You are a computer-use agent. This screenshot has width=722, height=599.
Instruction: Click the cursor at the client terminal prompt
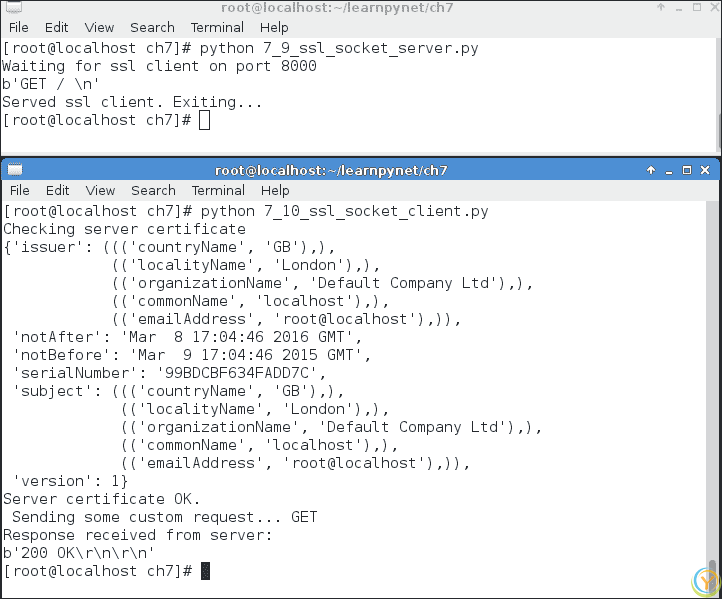[x=205, y=571]
